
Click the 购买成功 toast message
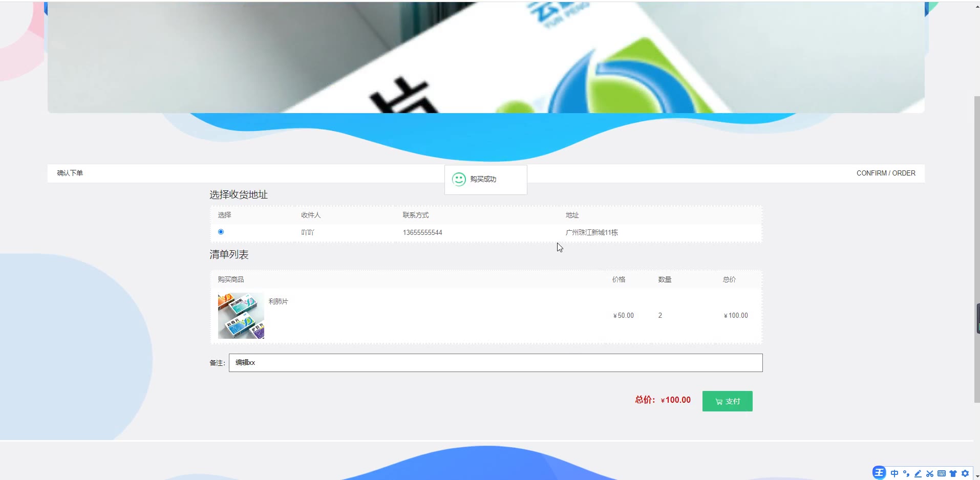pos(486,179)
